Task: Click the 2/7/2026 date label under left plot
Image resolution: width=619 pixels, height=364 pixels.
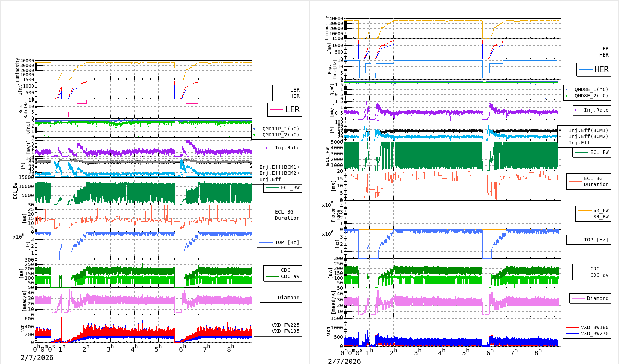Action: [37, 357]
